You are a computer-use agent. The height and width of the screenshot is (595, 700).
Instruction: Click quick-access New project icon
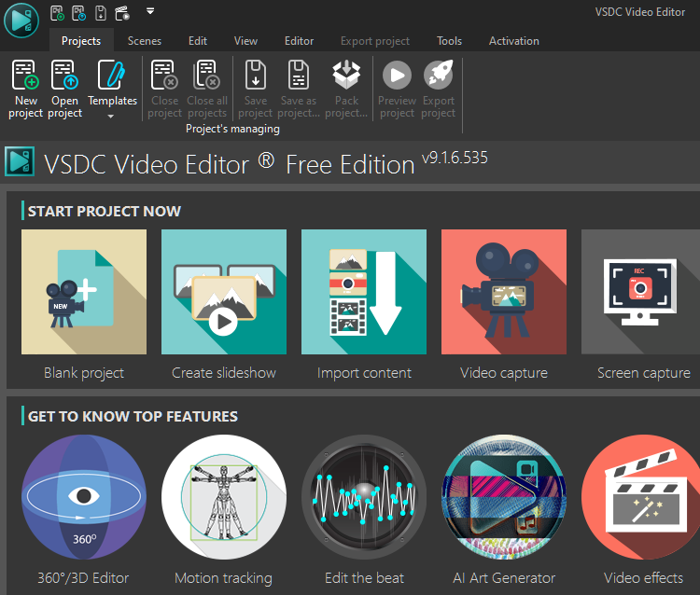tap(57, 13)
